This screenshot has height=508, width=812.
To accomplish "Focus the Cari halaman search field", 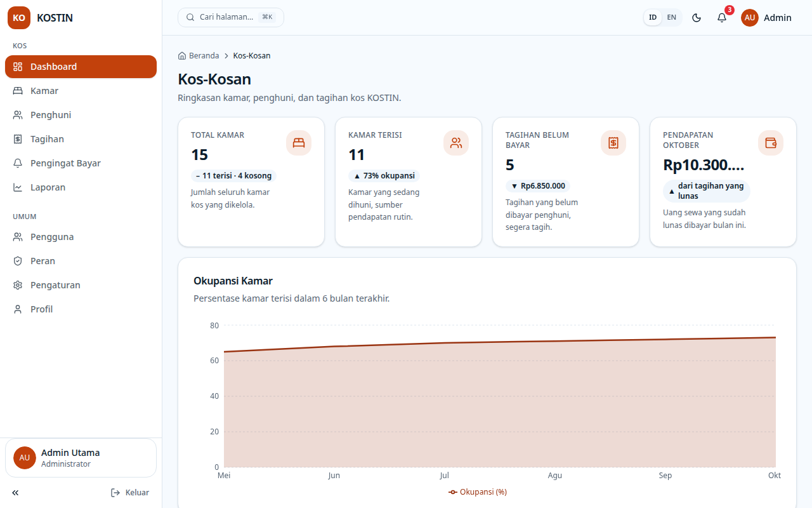I will tap(231, 17).
